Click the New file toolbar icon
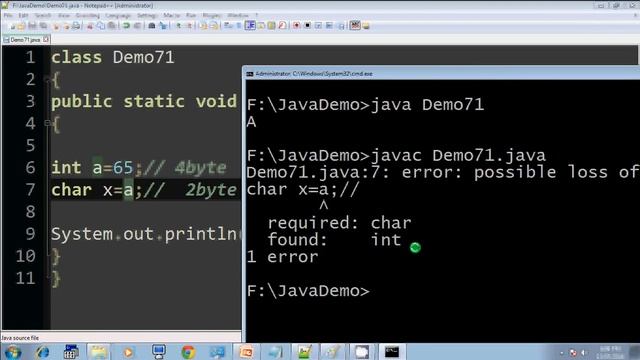The width and height of the screenshot is (640, 360). coord(12,26)
